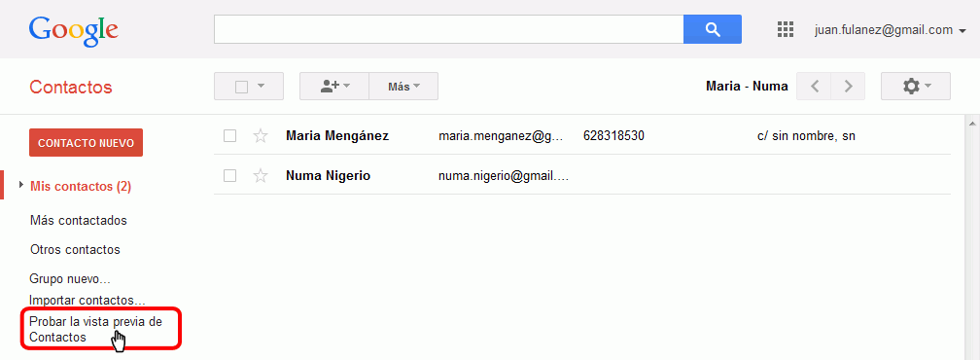Open the Google apps grid
The height and width of the screenshot is (360, 980).
coord(785,29)
